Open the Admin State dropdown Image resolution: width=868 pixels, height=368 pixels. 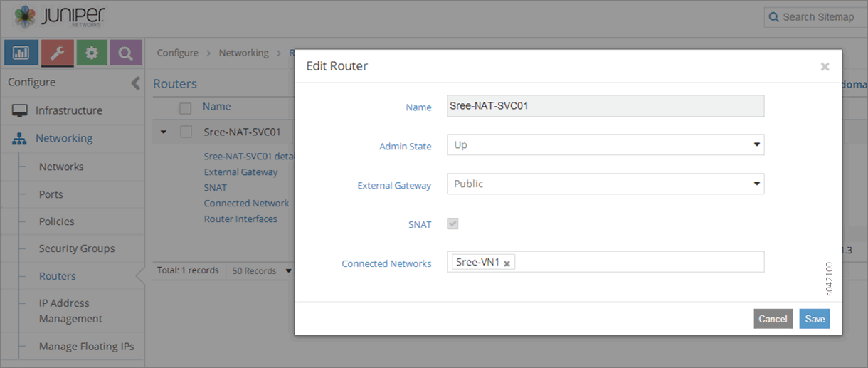coord(605,145)
